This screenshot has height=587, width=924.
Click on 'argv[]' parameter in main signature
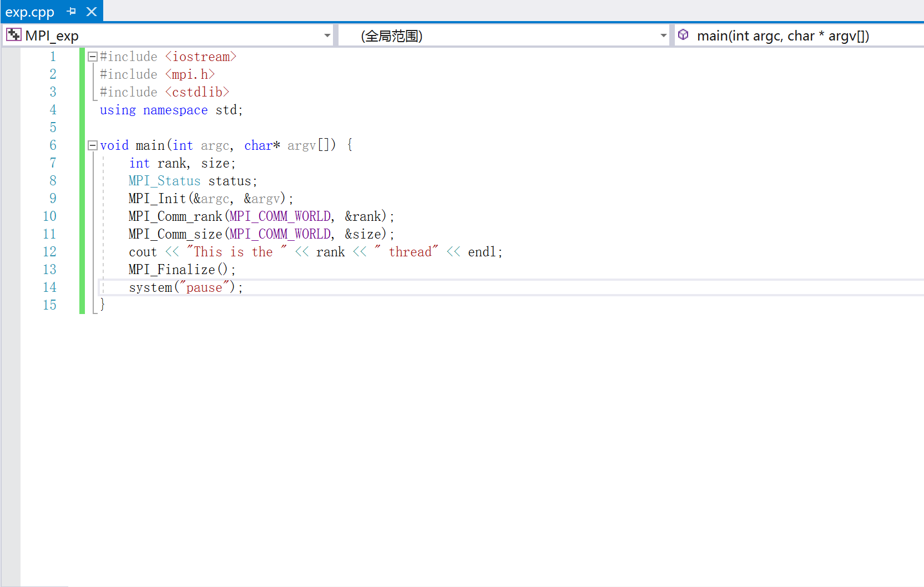point(309,145)
